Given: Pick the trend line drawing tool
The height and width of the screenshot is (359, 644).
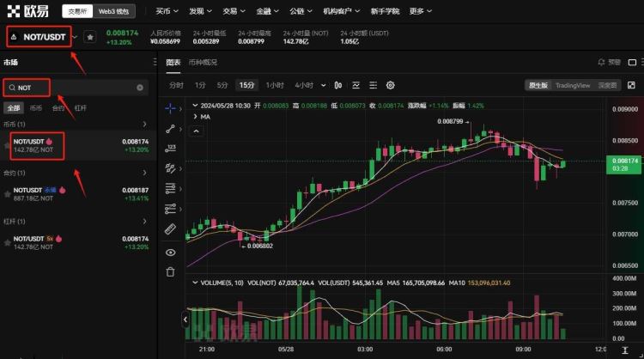Looking at the screenshot, I should 170,129.
